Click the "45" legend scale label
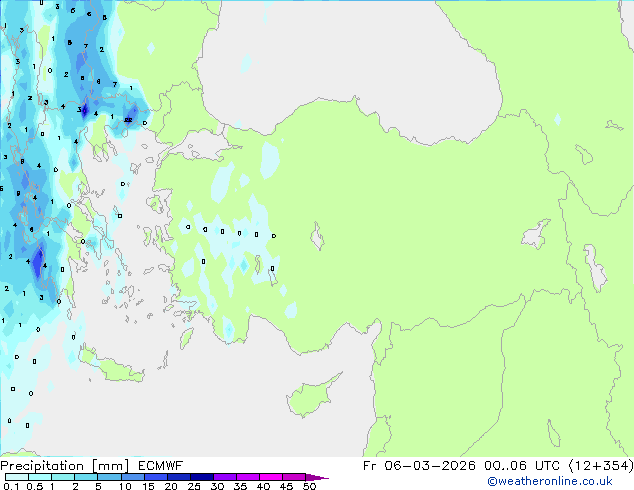This screenshot has height=490, width=634. pos(287,486)
